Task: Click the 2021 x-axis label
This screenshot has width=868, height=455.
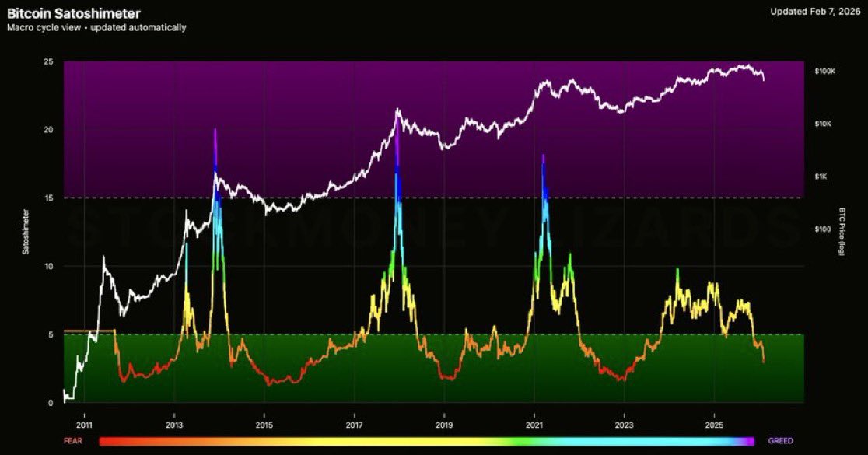Action: (534, 425)
